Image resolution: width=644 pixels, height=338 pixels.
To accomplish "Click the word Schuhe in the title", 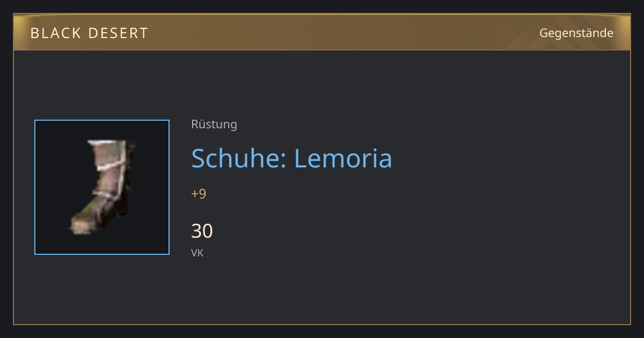I will point(238,158).
